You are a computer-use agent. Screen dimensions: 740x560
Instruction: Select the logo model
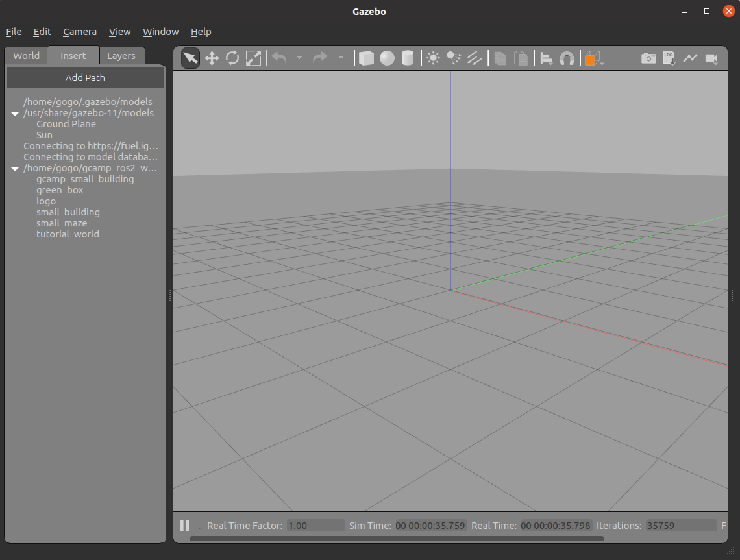click(x=46, y=201)
